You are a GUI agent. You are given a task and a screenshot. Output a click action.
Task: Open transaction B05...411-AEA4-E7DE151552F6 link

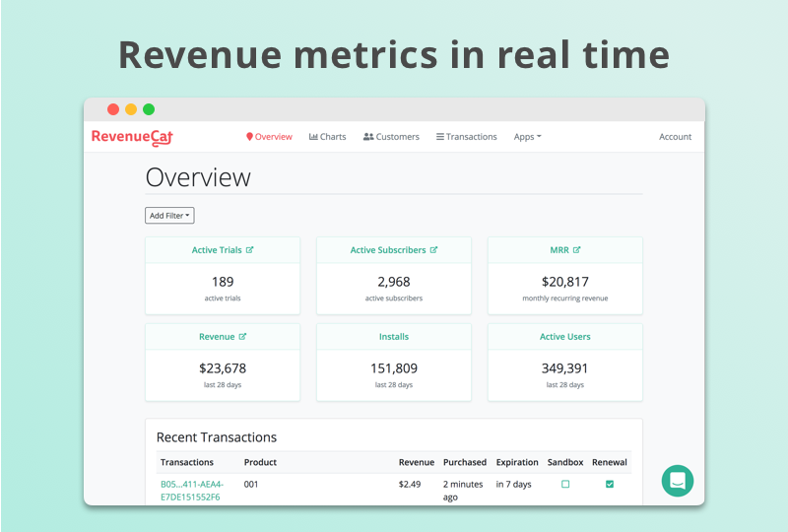pyautogui.click(x=192, y=491)
